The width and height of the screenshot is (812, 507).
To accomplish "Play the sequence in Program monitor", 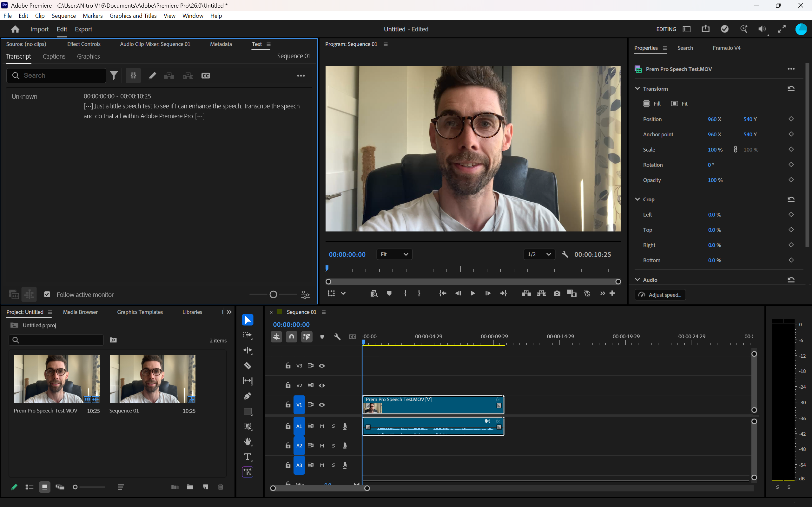I will tap(473, 293).
